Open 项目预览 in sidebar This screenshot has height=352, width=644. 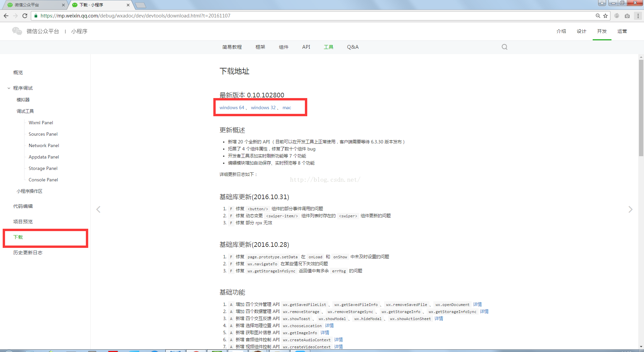tap(23, 222)
